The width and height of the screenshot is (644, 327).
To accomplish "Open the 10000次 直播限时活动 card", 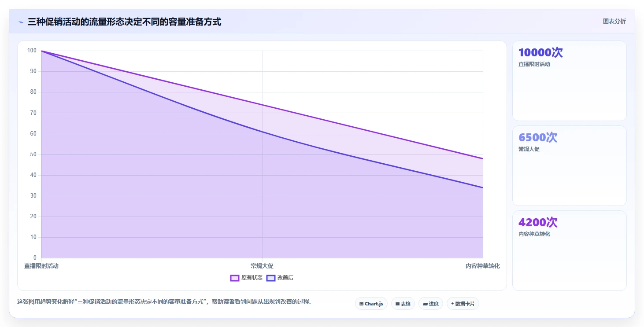I will pos(569,81).
